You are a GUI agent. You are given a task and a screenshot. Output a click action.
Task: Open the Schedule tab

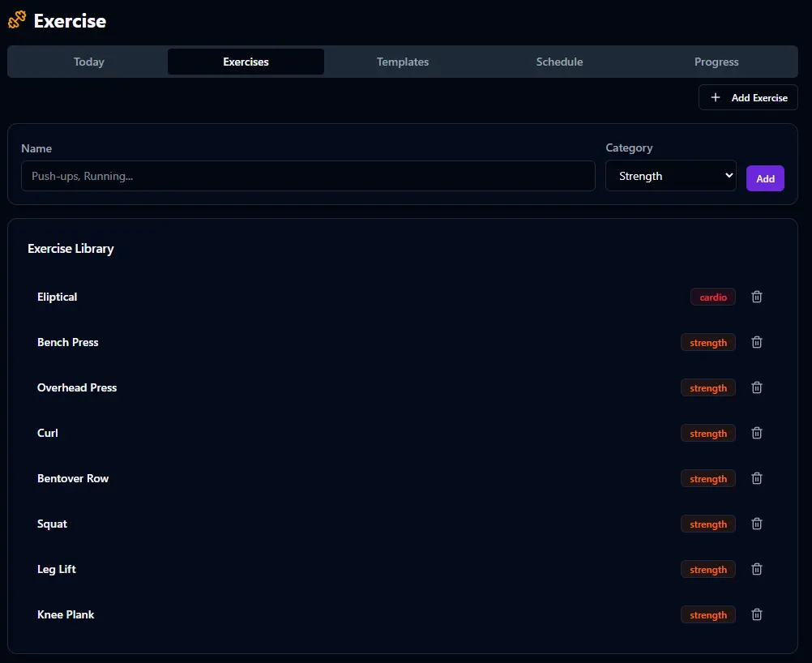click(x=559, y=62)
